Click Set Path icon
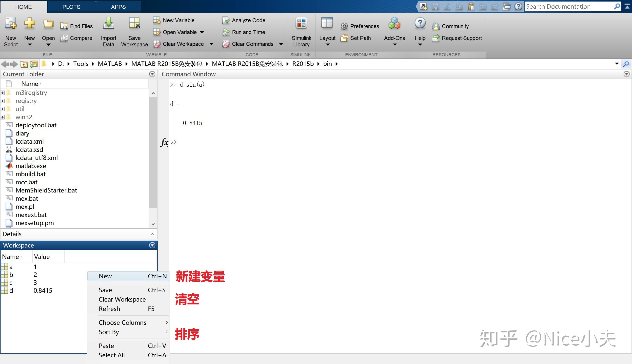The image size is (632, 364). pyautogui.click(x=344, y=38)
